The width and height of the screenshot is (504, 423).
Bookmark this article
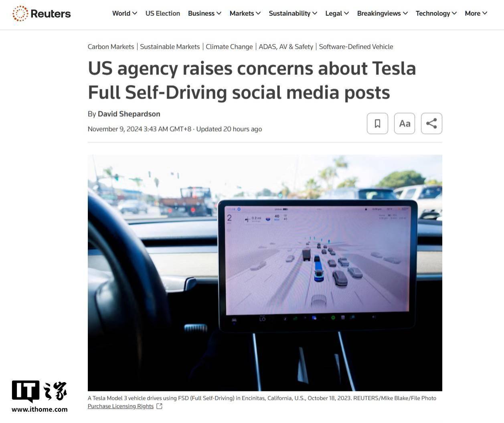(x=377, y=123)
